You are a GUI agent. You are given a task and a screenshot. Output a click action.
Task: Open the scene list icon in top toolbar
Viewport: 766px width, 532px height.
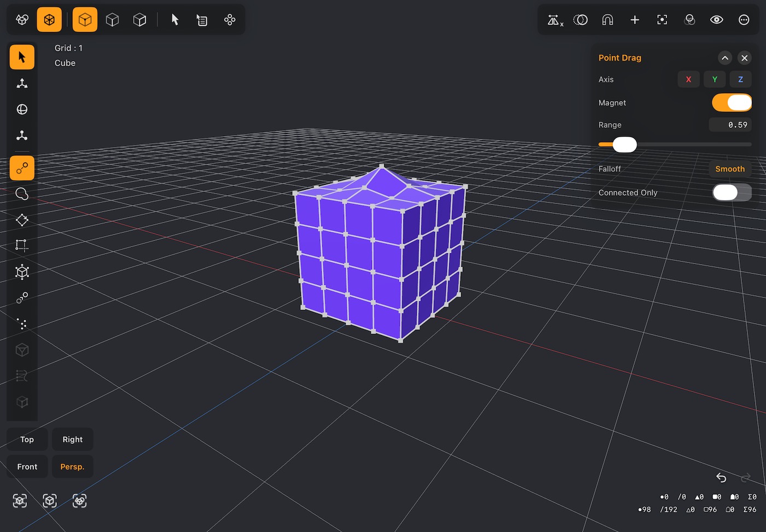click(x=202, y=20)
